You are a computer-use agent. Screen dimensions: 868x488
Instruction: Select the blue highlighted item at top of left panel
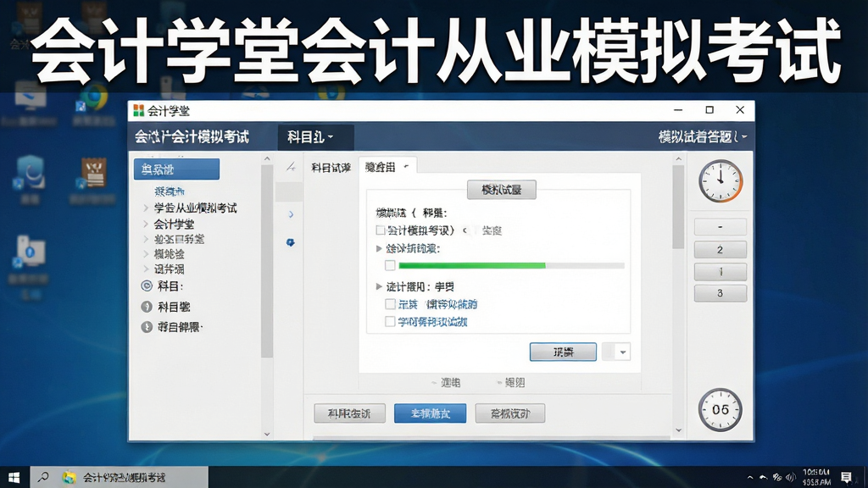(176, 169)
